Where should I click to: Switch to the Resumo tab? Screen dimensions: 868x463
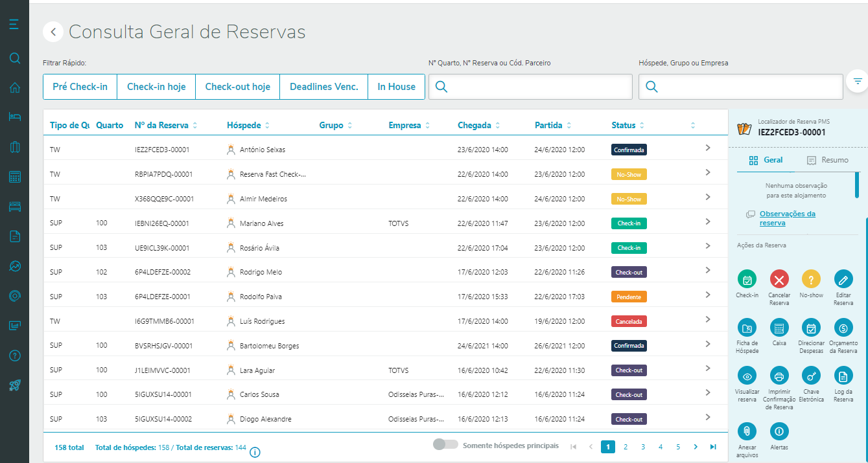827,160
